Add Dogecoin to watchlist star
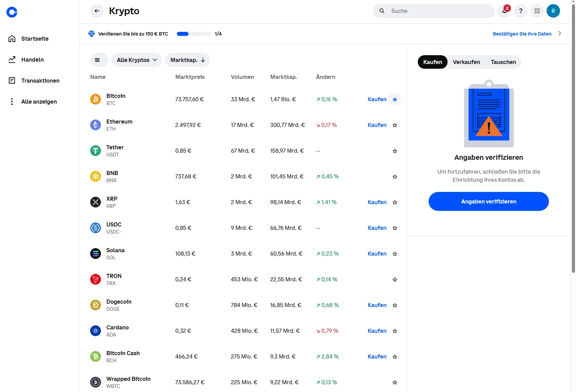576x392 pixels. (395, 305)
